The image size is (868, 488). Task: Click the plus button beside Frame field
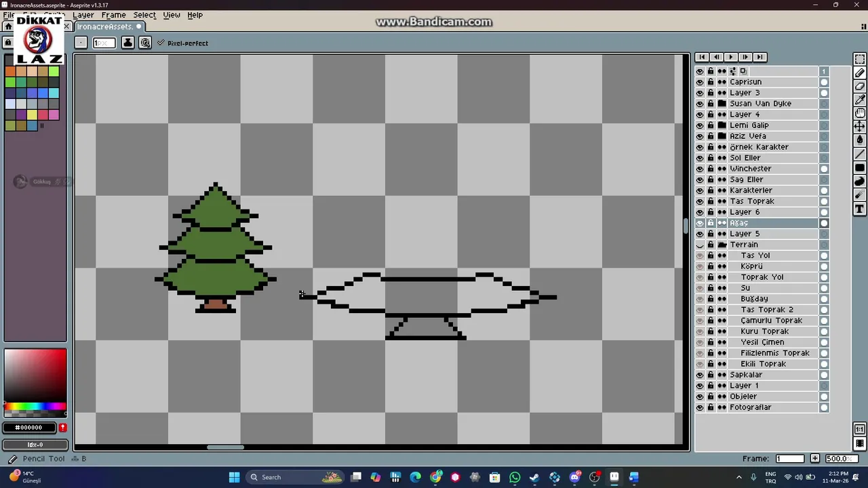click(814, 459)
